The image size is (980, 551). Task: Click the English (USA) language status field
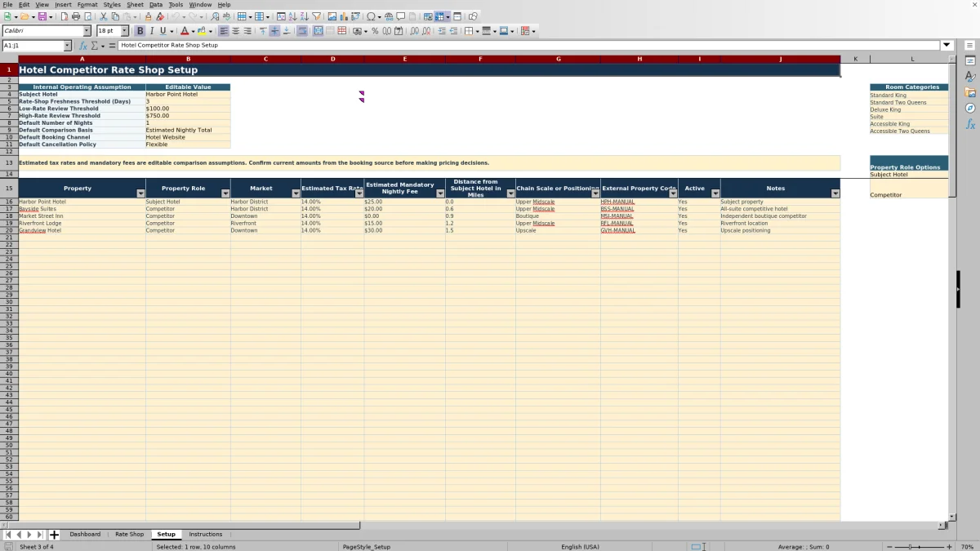click(x=580, y=547)
